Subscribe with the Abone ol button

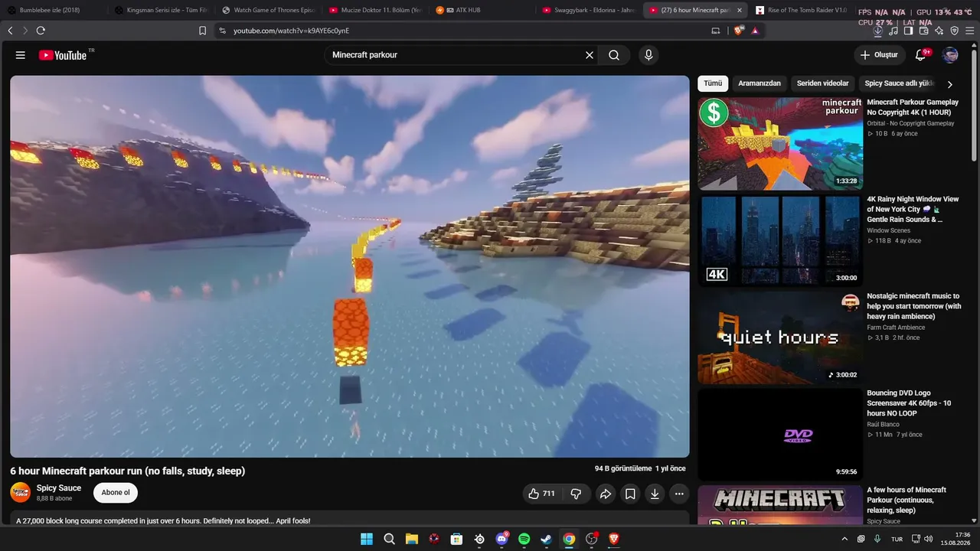(116, 492)
